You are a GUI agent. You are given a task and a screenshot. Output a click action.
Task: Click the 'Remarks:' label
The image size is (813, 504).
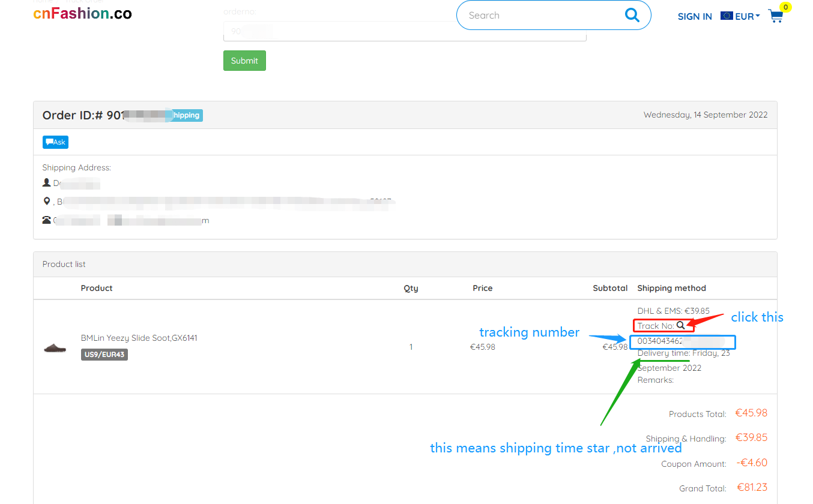[x=656, y=380]
